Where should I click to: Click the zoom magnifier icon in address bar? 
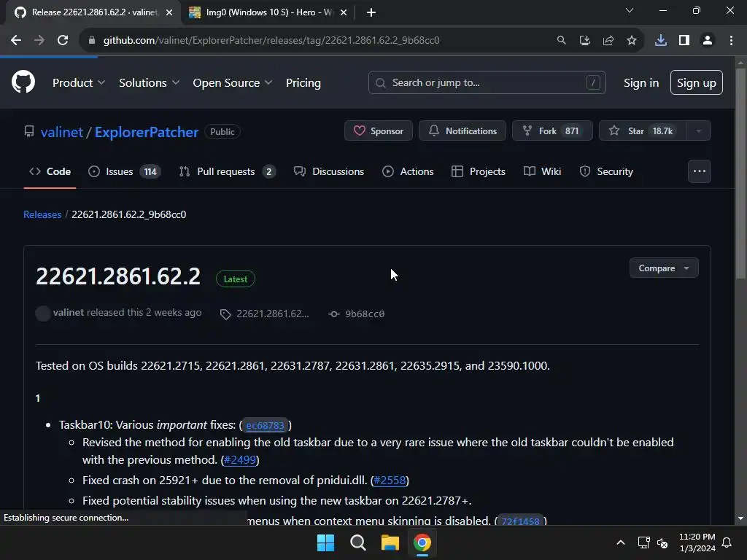[561, 41]
